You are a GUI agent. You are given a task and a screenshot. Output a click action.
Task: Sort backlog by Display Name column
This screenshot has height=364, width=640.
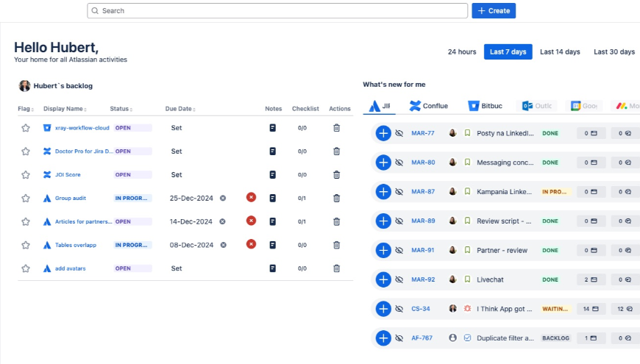[x=67, y=109]
